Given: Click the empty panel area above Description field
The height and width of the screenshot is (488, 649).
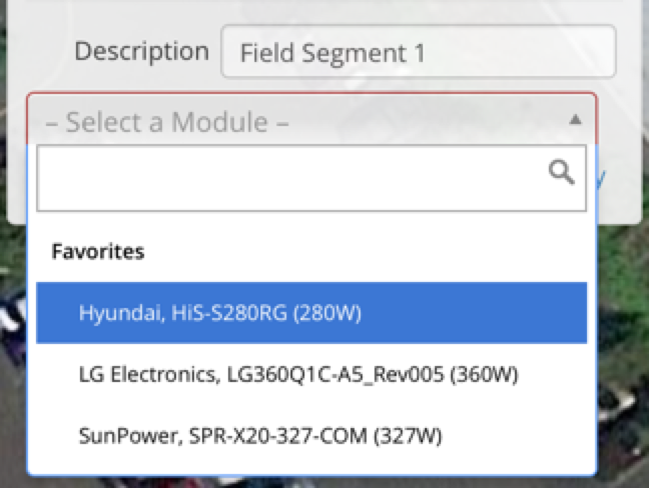Looking at the screenshot, I should pos(323,12).
